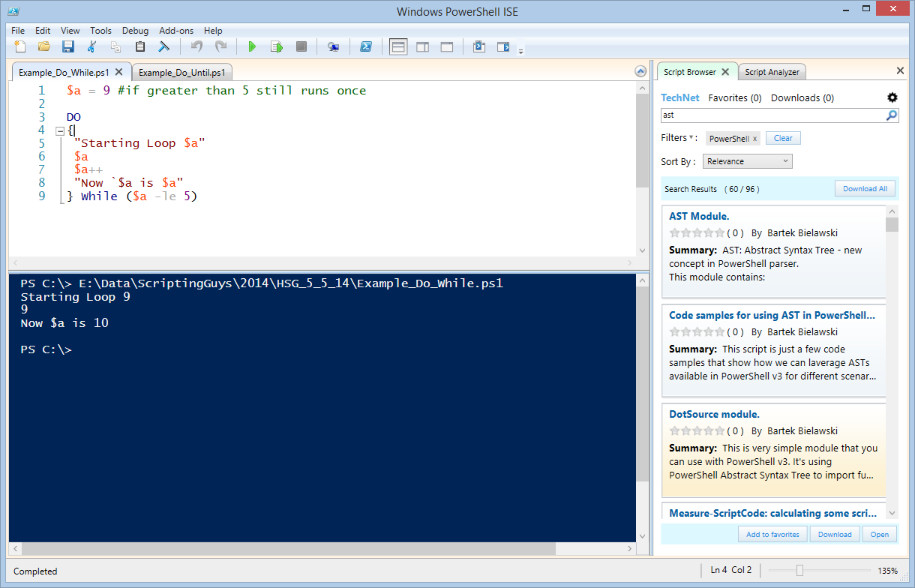Click the Clear Console Pane toolbar icon
915x588 pixels.
163,47
